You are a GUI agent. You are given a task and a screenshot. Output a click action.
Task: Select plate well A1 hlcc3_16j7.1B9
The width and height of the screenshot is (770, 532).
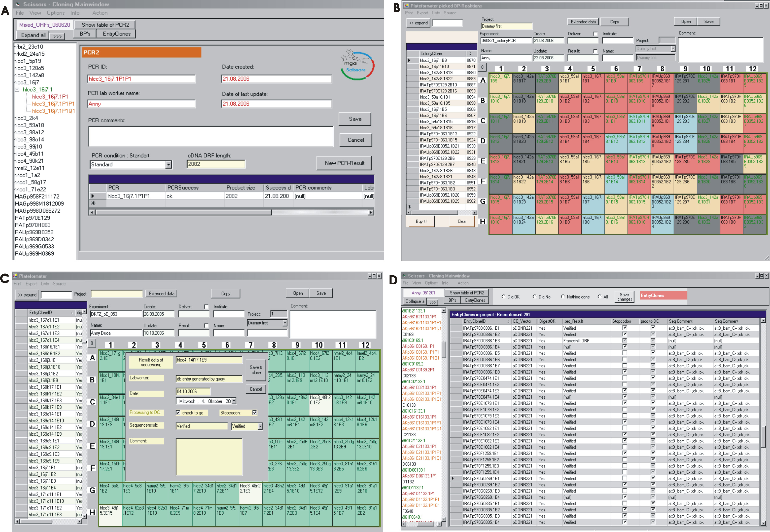coord(500,83)
